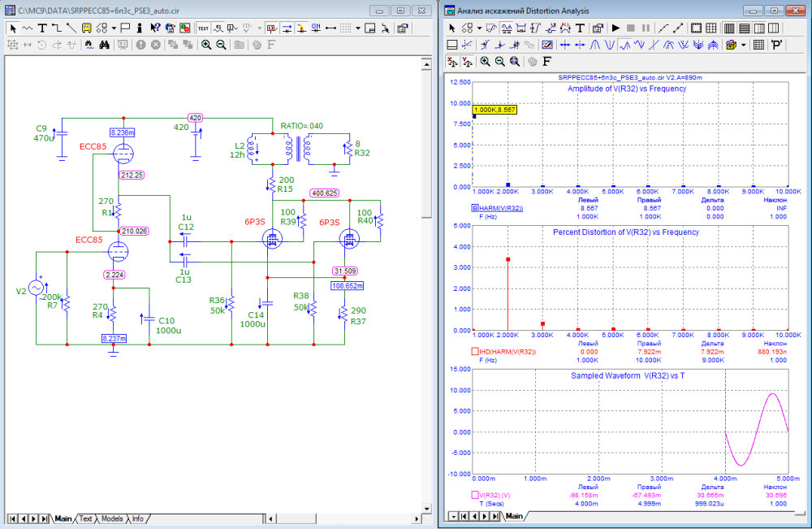The height and width of the screenshot is (529, 812).
Task: Select the wire mode tool
Action: point(58,27)
